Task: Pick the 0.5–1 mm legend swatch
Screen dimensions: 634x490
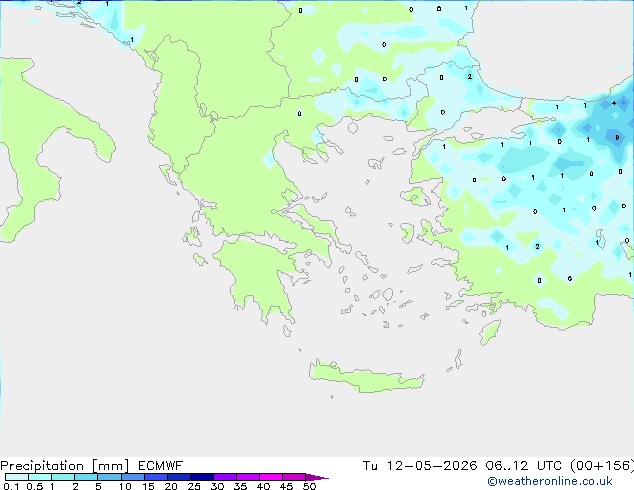Action: pos(40,477)
